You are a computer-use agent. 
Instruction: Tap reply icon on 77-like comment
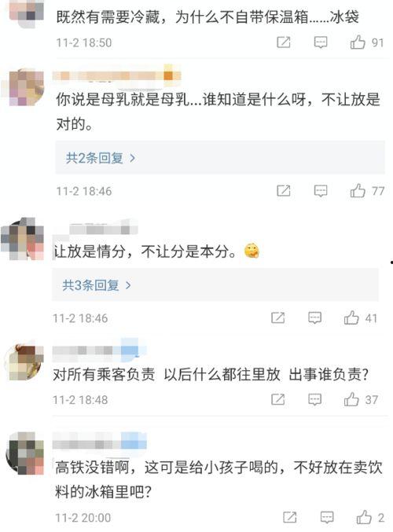(x=321, y=191)
